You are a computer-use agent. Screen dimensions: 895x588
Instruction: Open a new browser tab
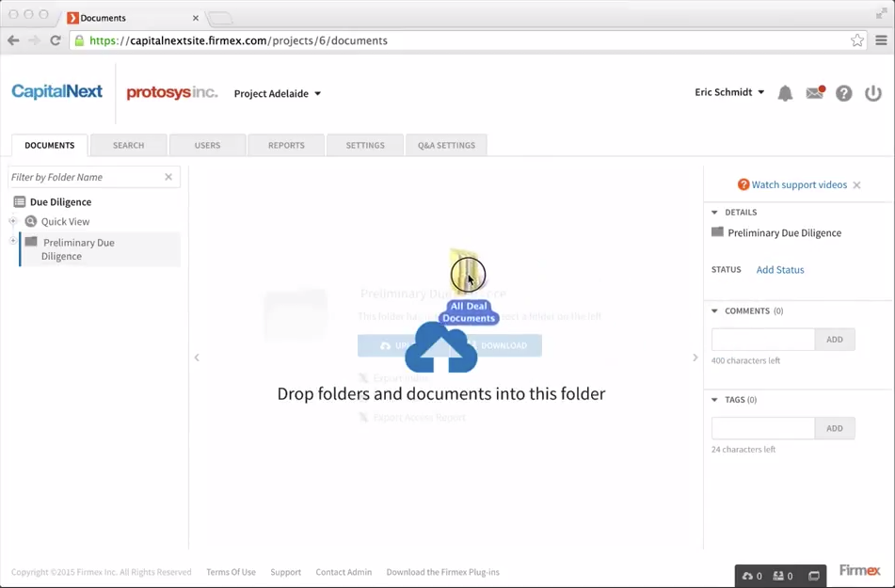click(x=220, y=19)
